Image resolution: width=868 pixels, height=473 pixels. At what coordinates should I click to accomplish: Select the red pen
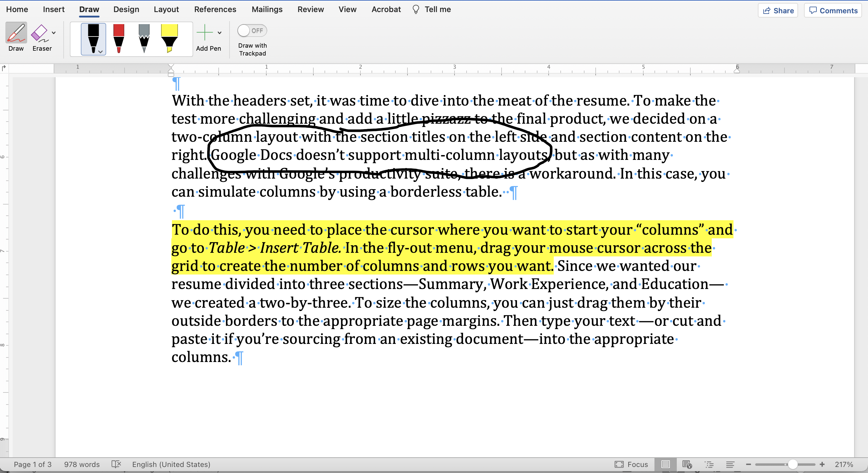tap(119, 37)
